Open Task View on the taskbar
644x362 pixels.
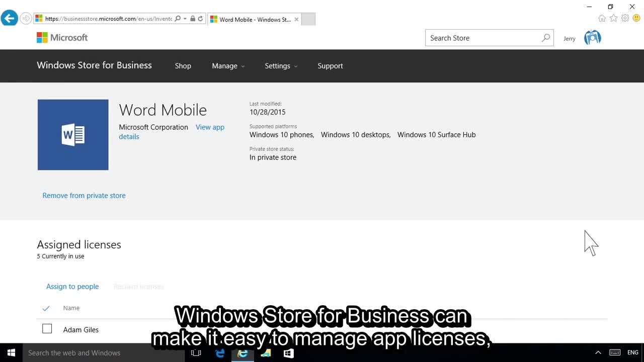196,353
